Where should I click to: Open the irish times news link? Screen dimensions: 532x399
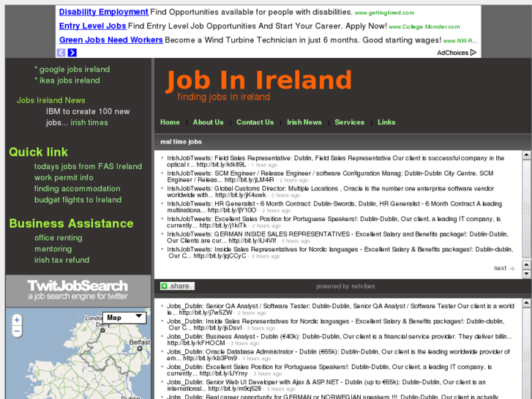click(89, 122)
